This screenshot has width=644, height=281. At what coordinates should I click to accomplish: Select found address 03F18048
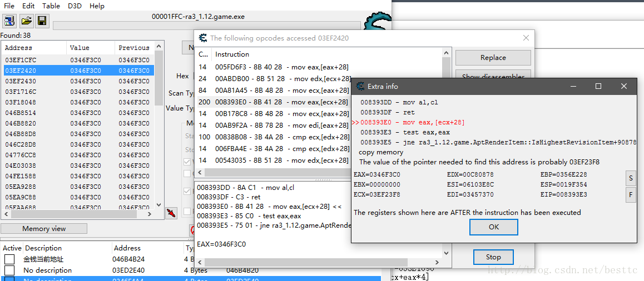click(78, 102)
